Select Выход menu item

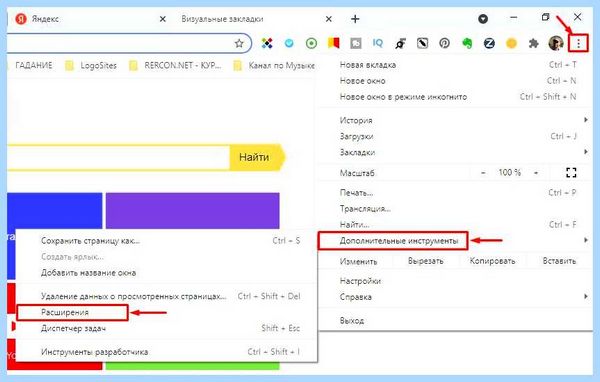[455, 321]
